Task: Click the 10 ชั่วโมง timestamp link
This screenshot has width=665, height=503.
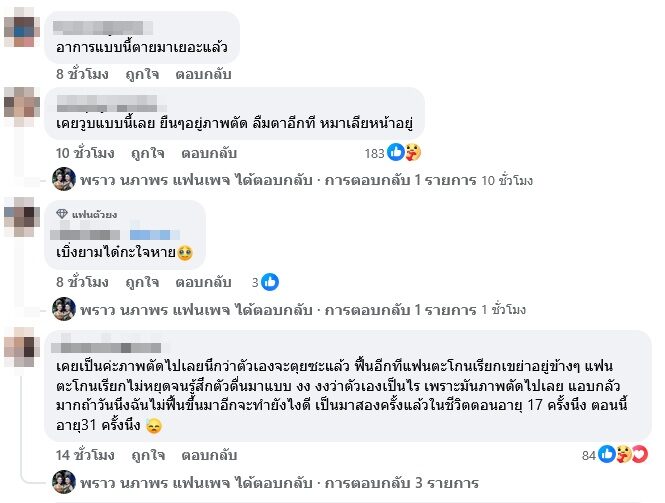Action: click(85, 153)
